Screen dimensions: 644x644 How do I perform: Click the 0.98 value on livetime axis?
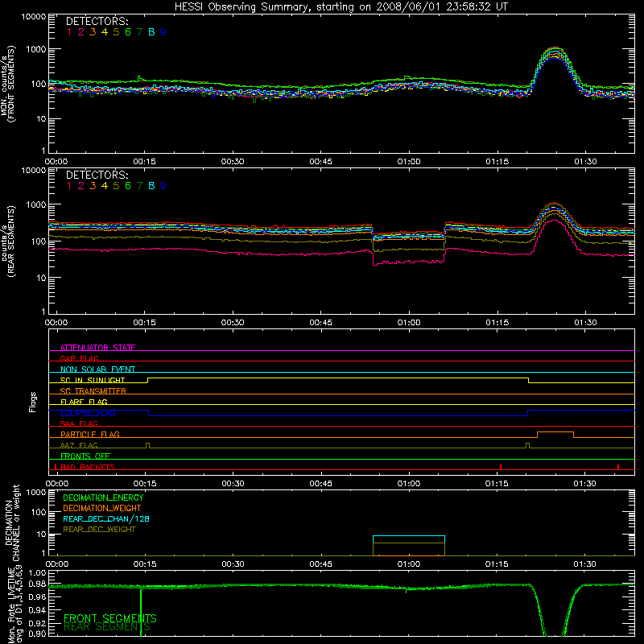point(37,584)
